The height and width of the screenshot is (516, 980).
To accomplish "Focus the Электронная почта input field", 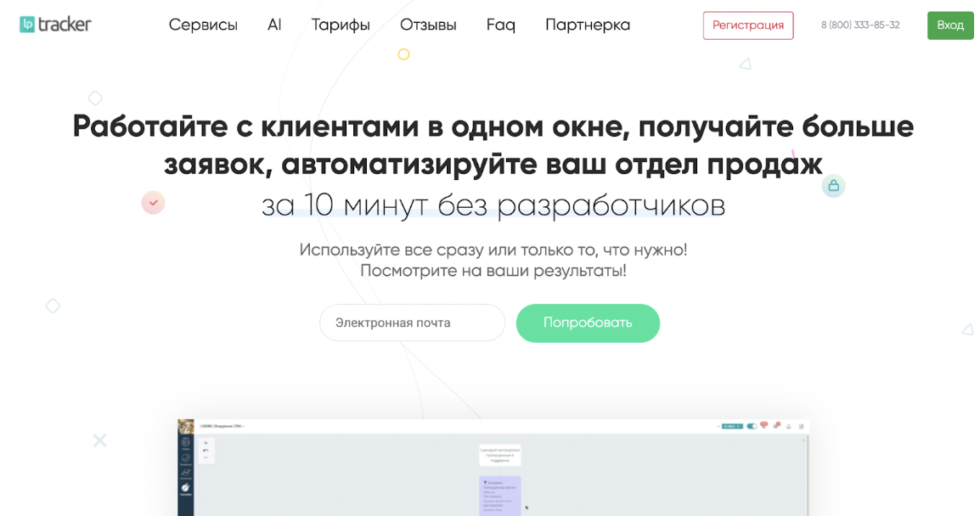I will [x=412, y=323].
